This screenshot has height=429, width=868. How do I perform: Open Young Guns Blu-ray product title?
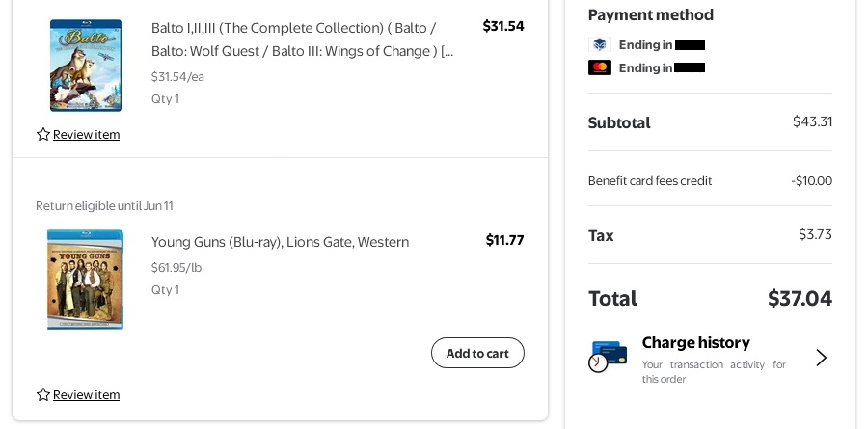[280, 242]
